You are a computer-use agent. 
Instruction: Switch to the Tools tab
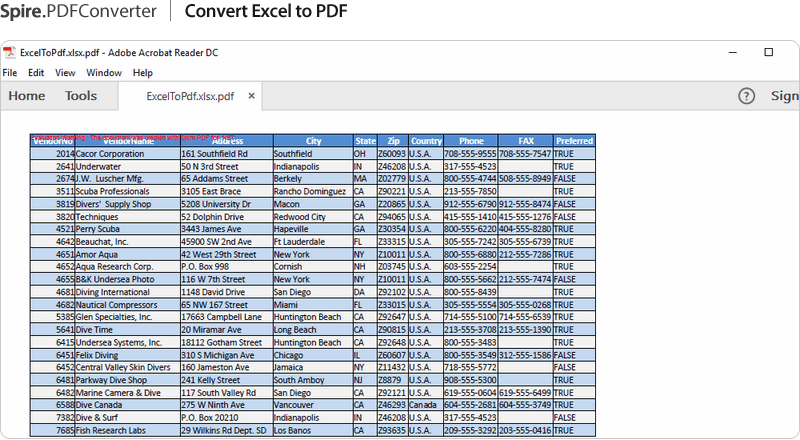(x=81, y=96)
